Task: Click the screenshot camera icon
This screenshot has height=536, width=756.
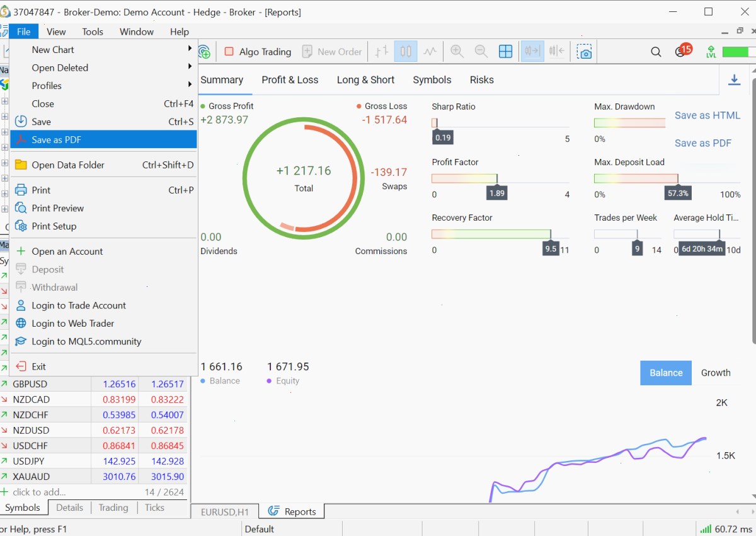Action: pos(585,52)
